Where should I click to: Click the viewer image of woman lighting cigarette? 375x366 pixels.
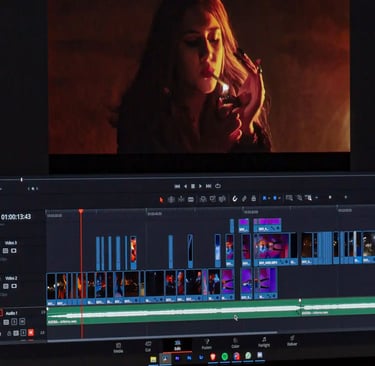click(x=199, y=76)
